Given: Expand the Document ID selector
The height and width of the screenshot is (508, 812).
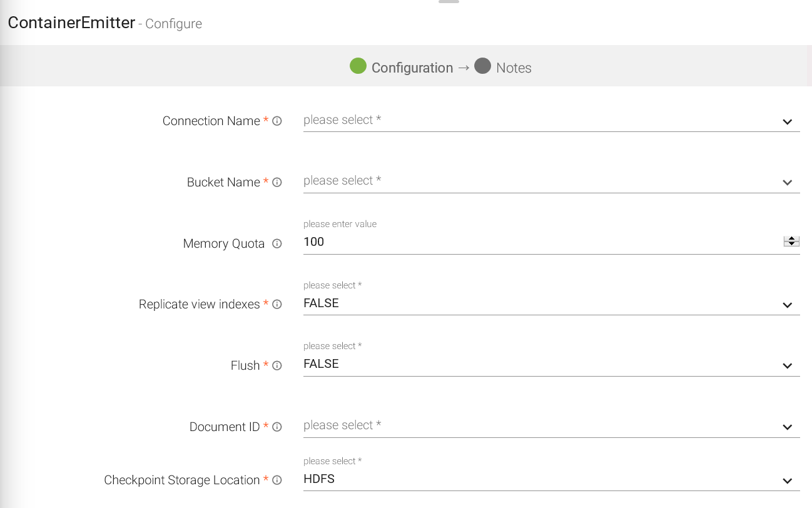Looking at the screenshot, I should pos(551,426).
